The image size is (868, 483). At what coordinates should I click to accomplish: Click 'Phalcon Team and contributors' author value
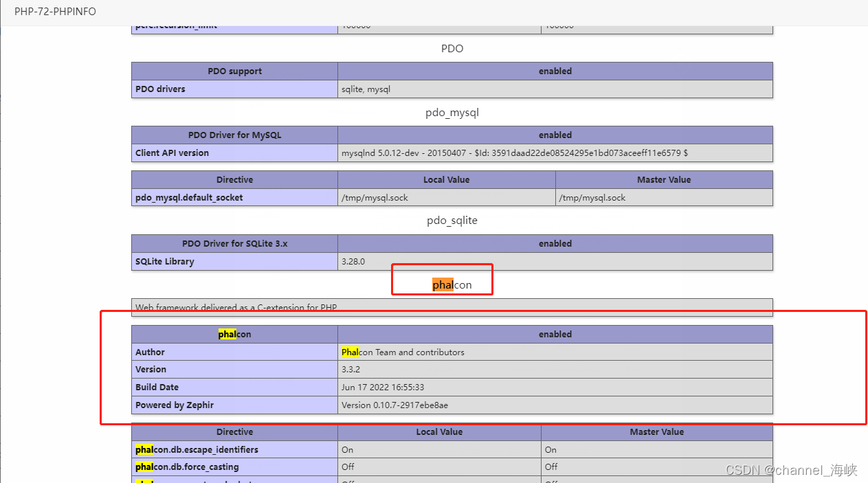click(403, 352)
